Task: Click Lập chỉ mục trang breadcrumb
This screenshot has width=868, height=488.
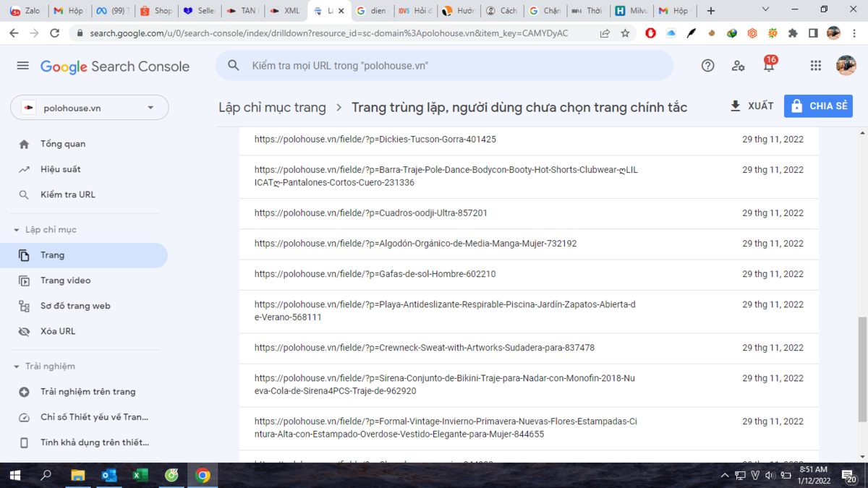Action: pos(273,107)
